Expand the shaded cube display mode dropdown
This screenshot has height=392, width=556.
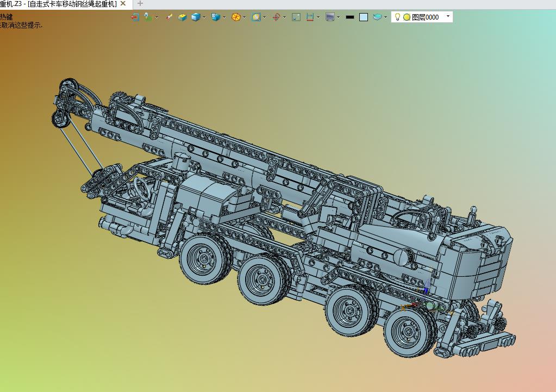204,17
